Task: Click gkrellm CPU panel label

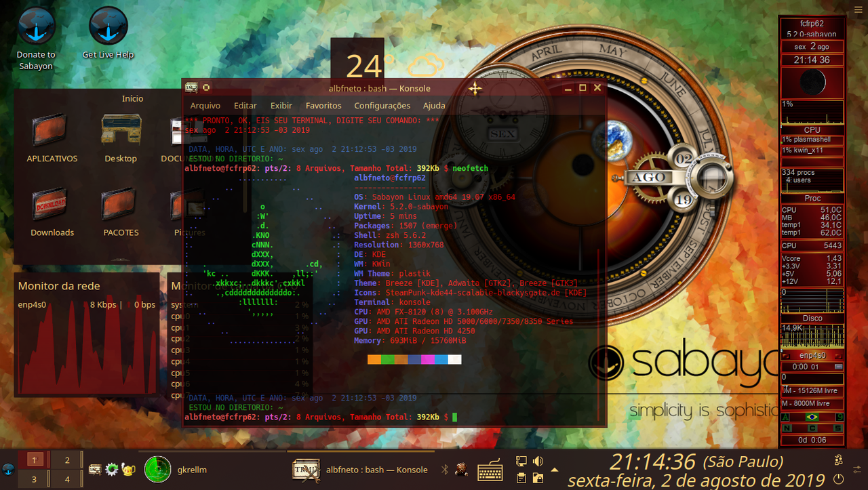Action: [x=812, y=129]
